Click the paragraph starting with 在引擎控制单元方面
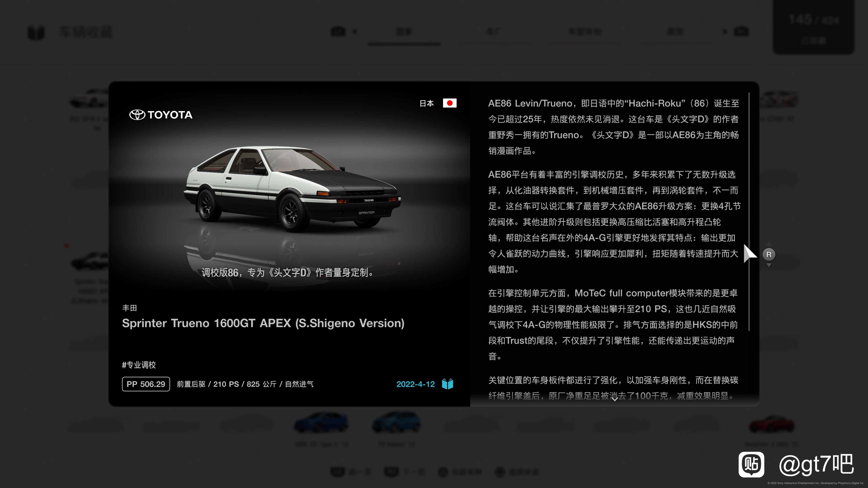This screenshot has height=488, width=868. (x=613, y=325)
